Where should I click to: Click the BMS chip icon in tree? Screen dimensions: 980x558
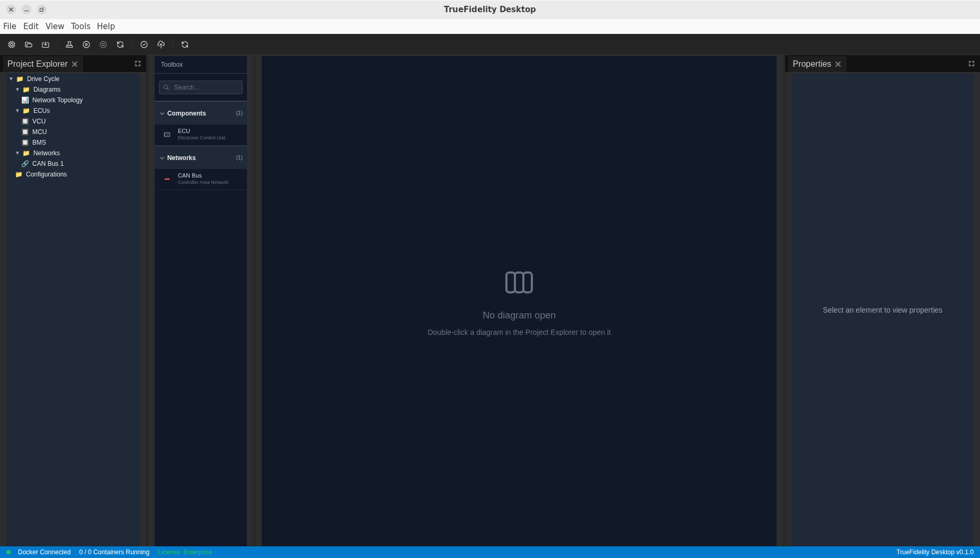click(x=25, y=143)
